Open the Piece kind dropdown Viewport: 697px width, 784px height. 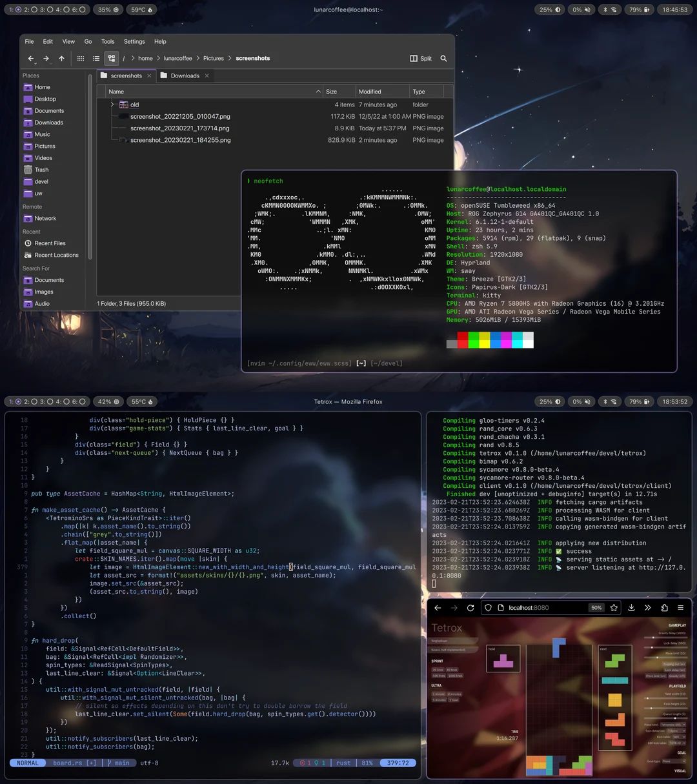click(x=673, y=725)
